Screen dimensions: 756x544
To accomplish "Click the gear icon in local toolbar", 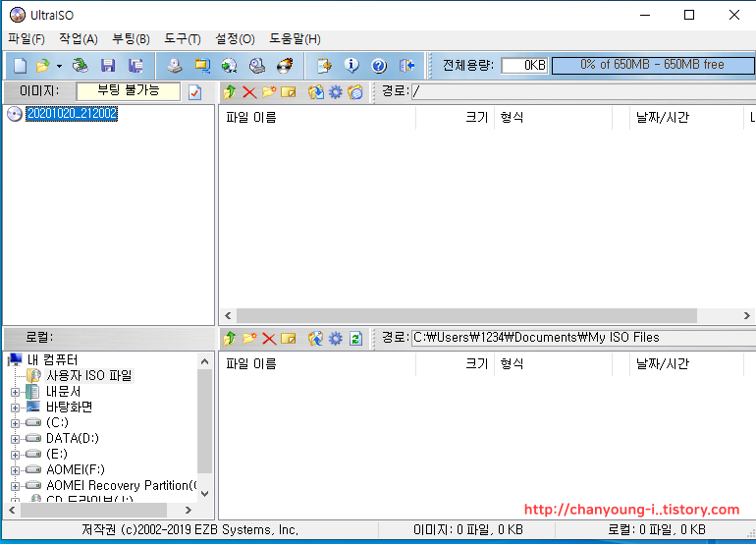I will [x=336, y=338].
